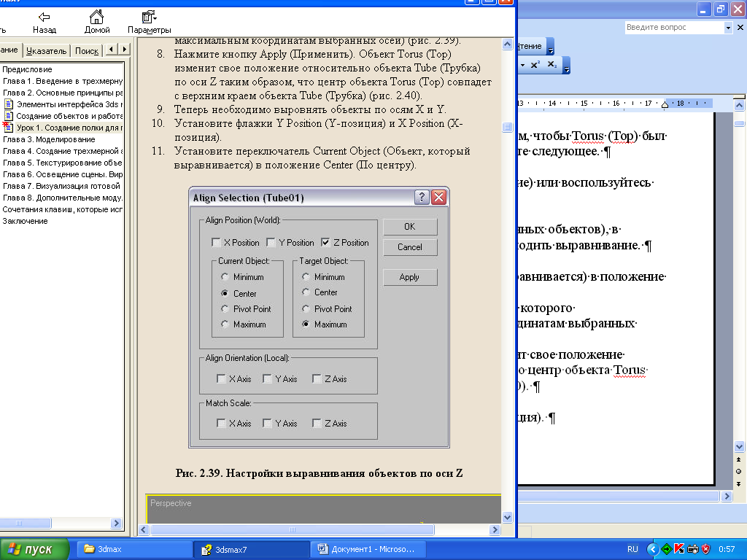Select Current Object Maximum radio

[x=225, y=324]
